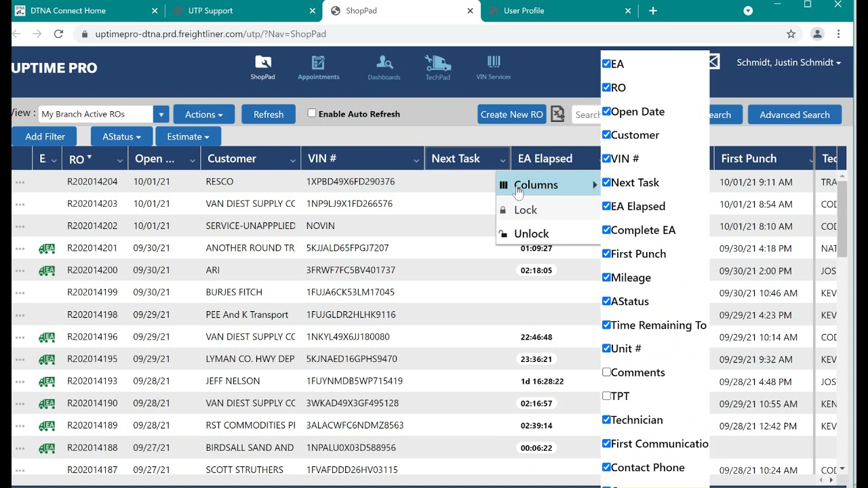Select Columns in the context menu
Viewport: 868px width, 488px height.
(x=549, y=185)
